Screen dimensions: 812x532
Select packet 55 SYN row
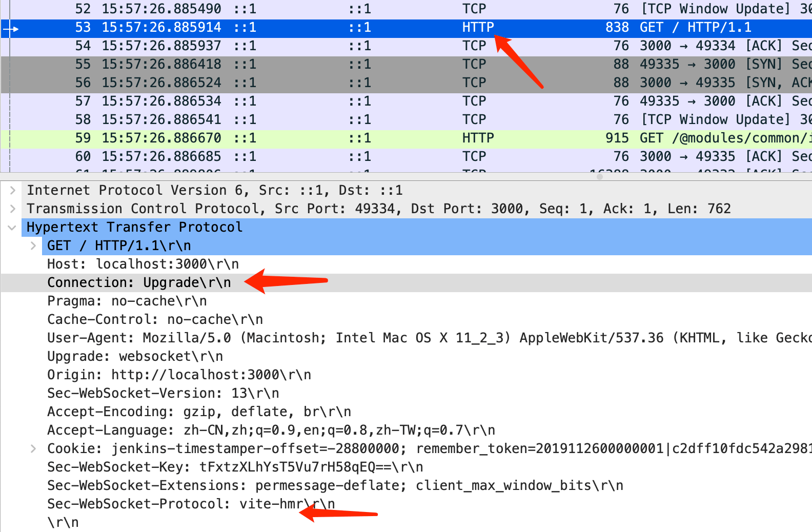(406, 65)
